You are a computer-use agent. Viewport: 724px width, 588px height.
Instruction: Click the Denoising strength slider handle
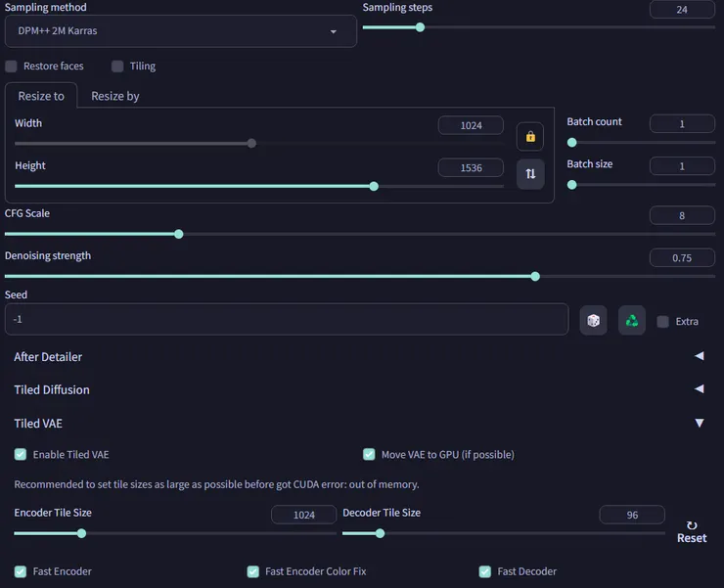point(535,276)
